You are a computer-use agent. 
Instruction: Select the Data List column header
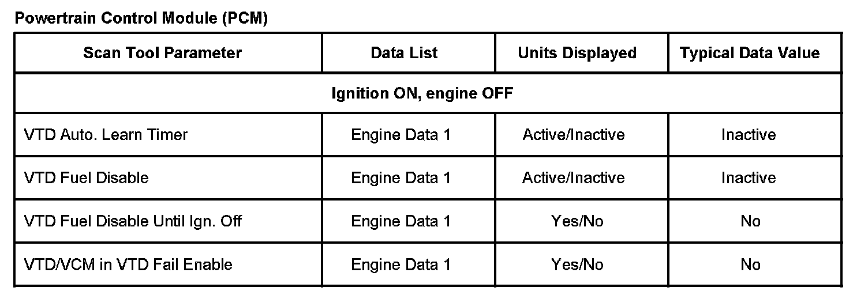click(x=404, y=53)
